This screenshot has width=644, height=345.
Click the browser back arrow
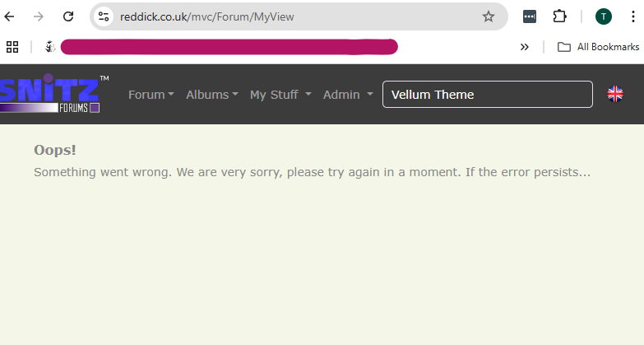(x=10, y=16)
